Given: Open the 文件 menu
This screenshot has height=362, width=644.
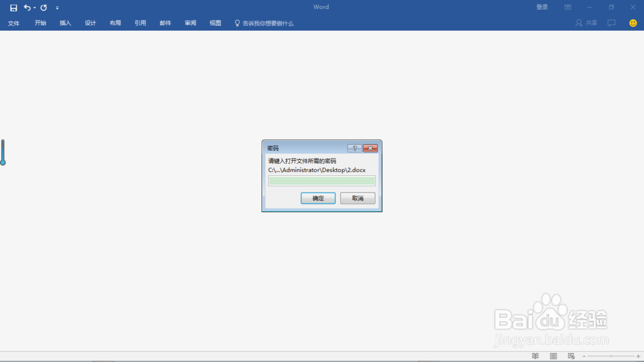Looking at the screenshot, I should pyautogui.click(x=14, y=23).
